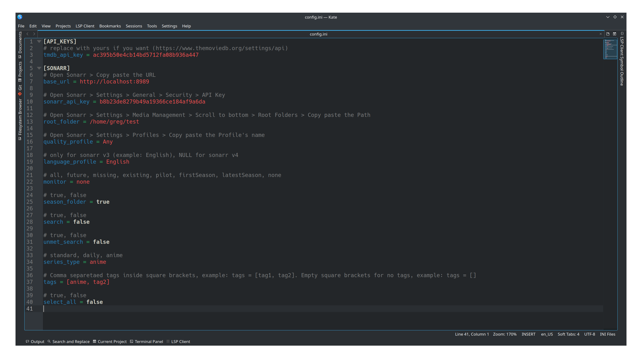Navigate back using the left arrow icon
The height and width of the screenshot is (364, 642).
coord(27,34)
